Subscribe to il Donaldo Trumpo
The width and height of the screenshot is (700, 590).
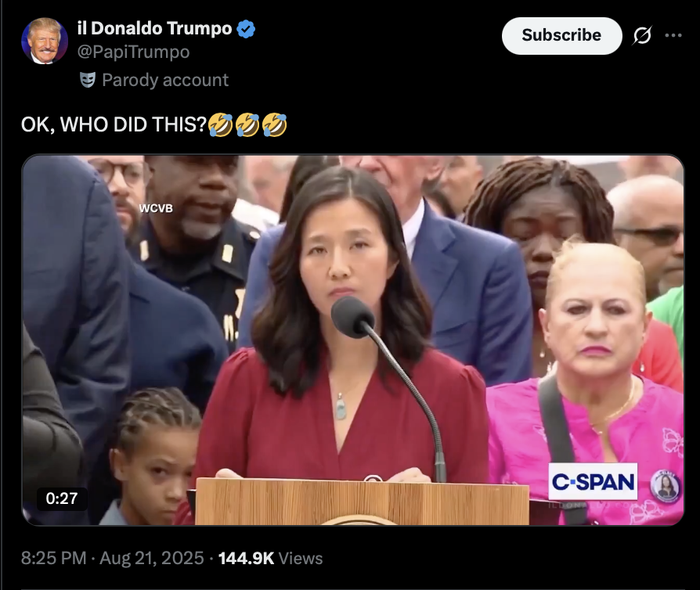pyautogui.click(x=561, y=36)
